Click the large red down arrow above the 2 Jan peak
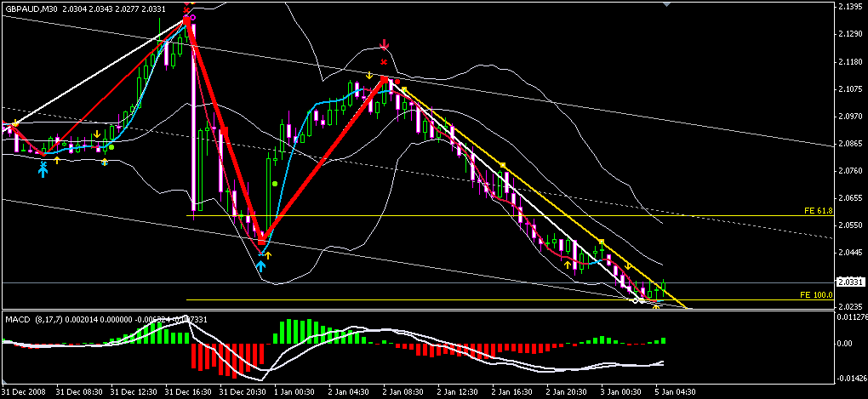This screenshot has height=399, width=868. tap(384, 43)
